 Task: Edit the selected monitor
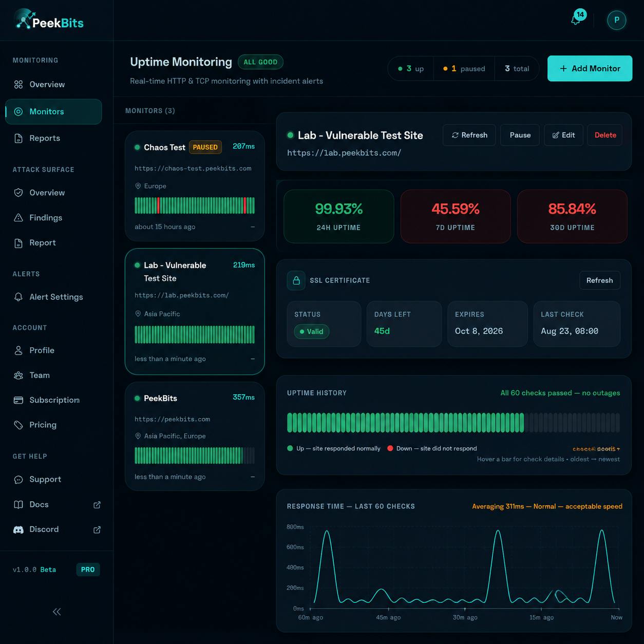pyautogui.click(x=563, y=135)
